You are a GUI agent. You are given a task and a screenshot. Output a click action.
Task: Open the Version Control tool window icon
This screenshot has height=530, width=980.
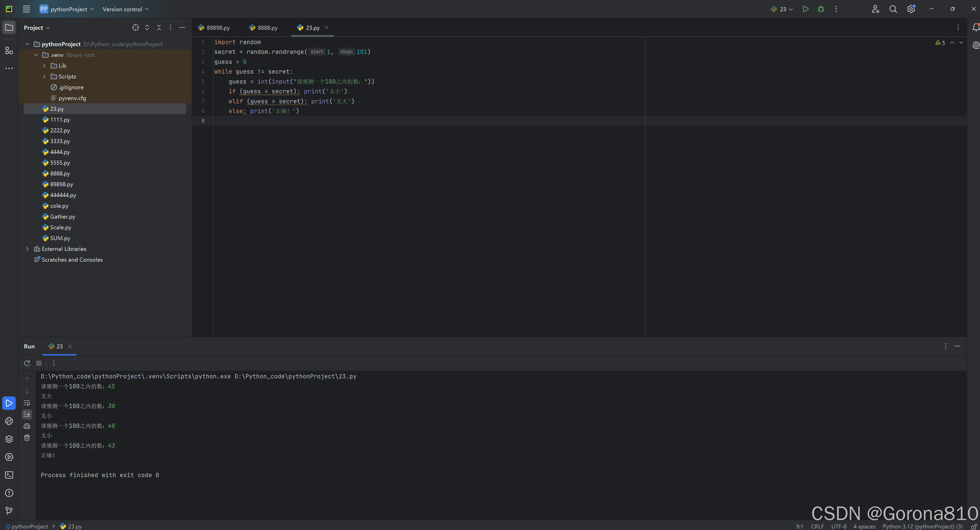(x=9, y=511)
